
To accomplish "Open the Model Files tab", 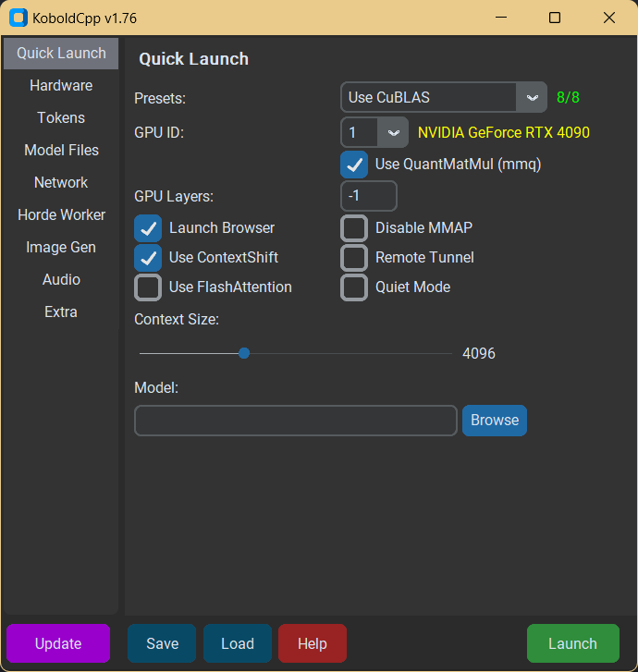I will (61, 151).
